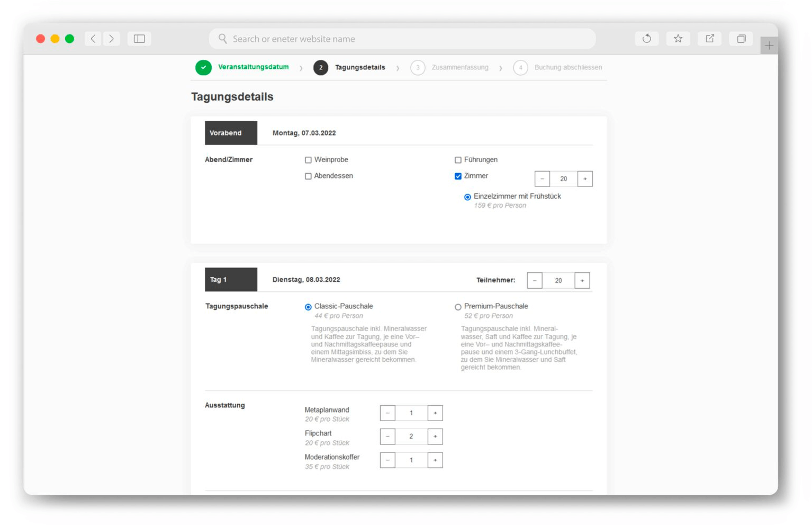
Task: Open the Zusammenfassung step
Action: coord(459,68)
